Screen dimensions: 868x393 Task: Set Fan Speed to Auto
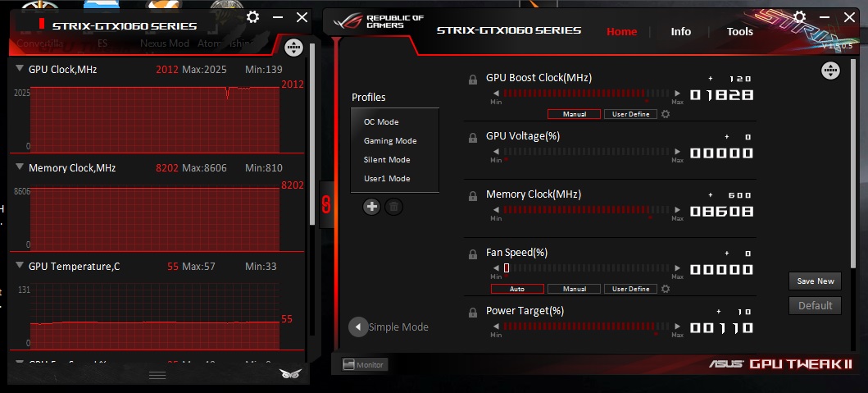(517, 289)
